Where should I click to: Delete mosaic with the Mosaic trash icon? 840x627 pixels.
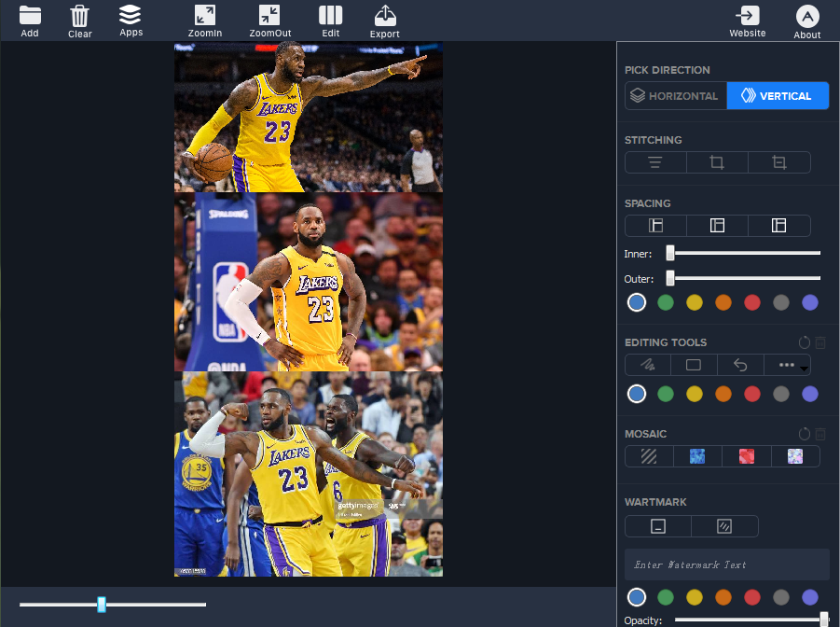point(820,433)
